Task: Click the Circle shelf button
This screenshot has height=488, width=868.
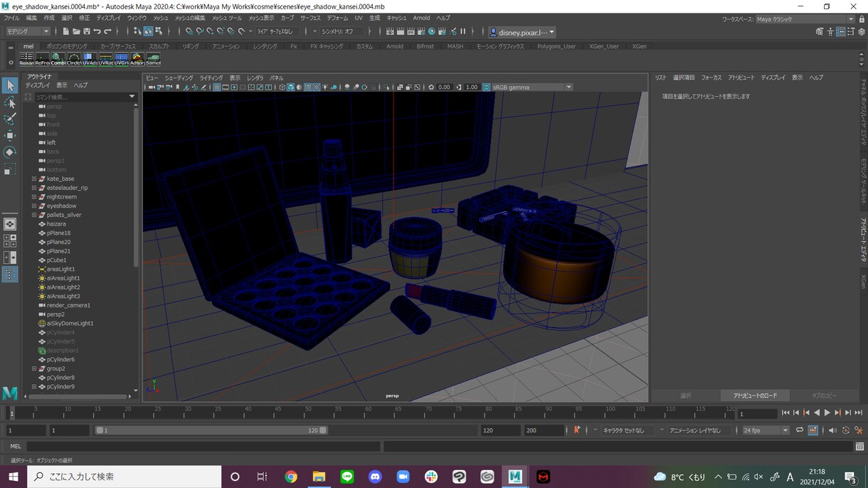Action: (x=74, y=59)
